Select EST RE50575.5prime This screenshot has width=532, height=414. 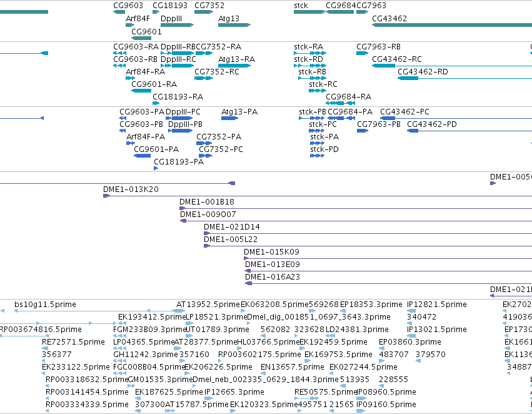tap(325, 392)
